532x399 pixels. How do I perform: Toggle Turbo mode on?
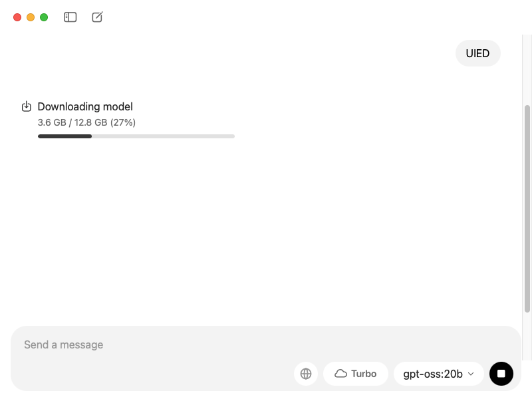coord(356,374)
